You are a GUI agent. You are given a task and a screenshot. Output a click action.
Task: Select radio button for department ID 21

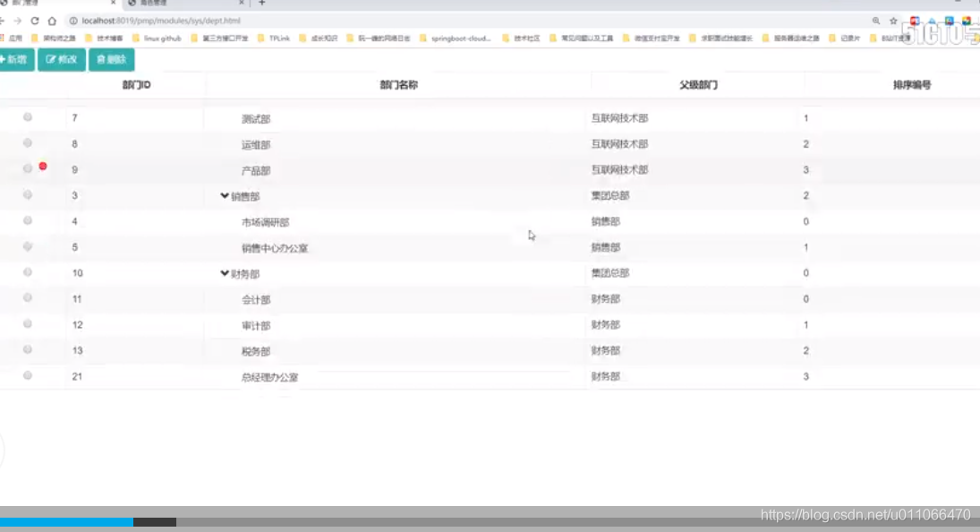28,375
